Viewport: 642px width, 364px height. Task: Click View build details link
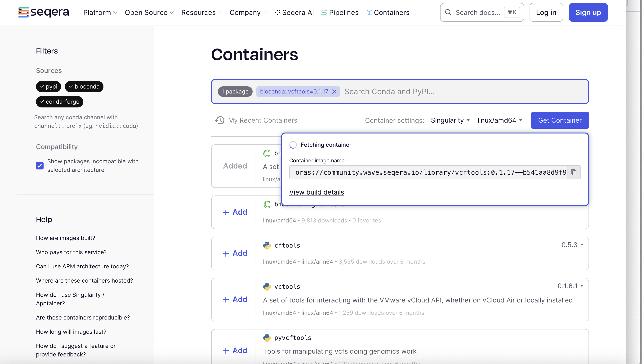coord(317,192)
